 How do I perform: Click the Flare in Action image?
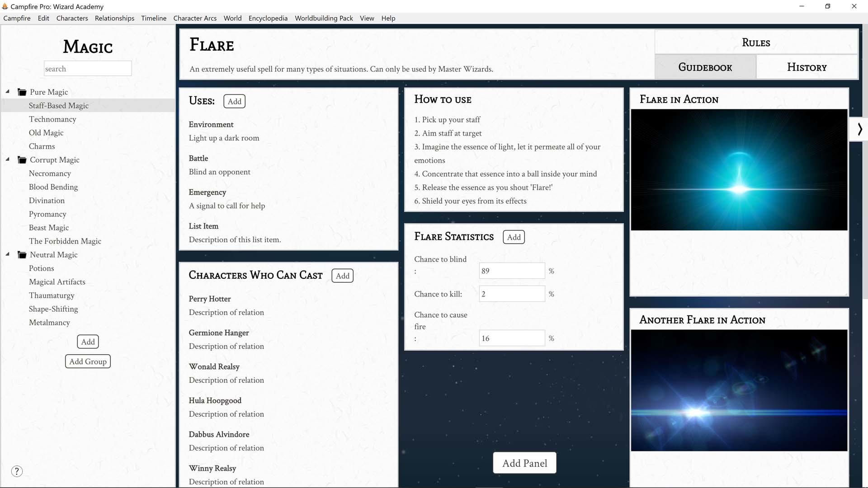point(739,169)
